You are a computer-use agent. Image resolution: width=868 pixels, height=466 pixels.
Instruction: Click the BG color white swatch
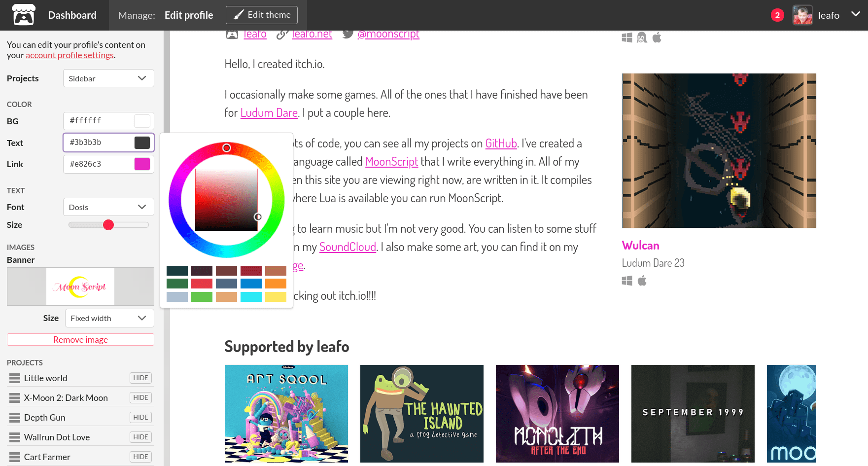[142, 121]
